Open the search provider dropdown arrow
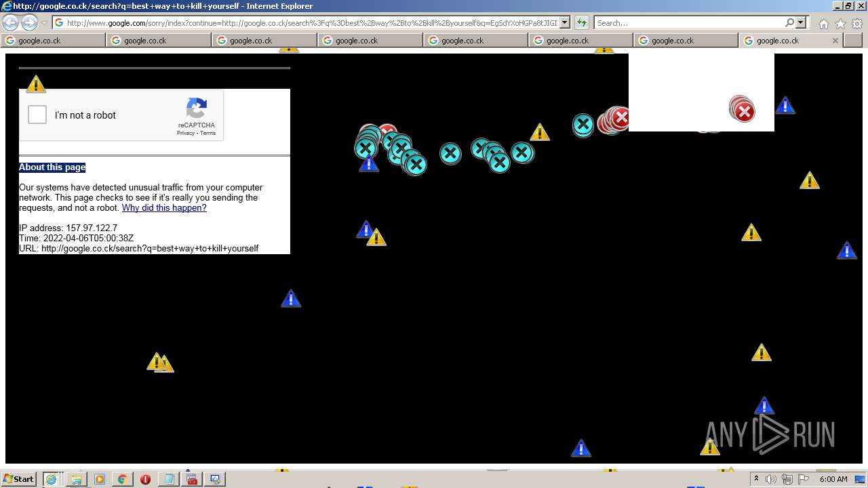 pos(801,23)
